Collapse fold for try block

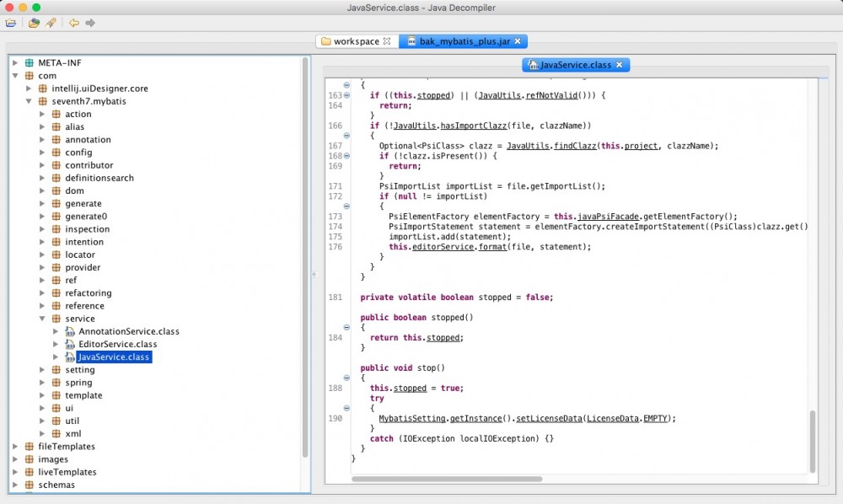pyautogui.click(x=346, y=409)
